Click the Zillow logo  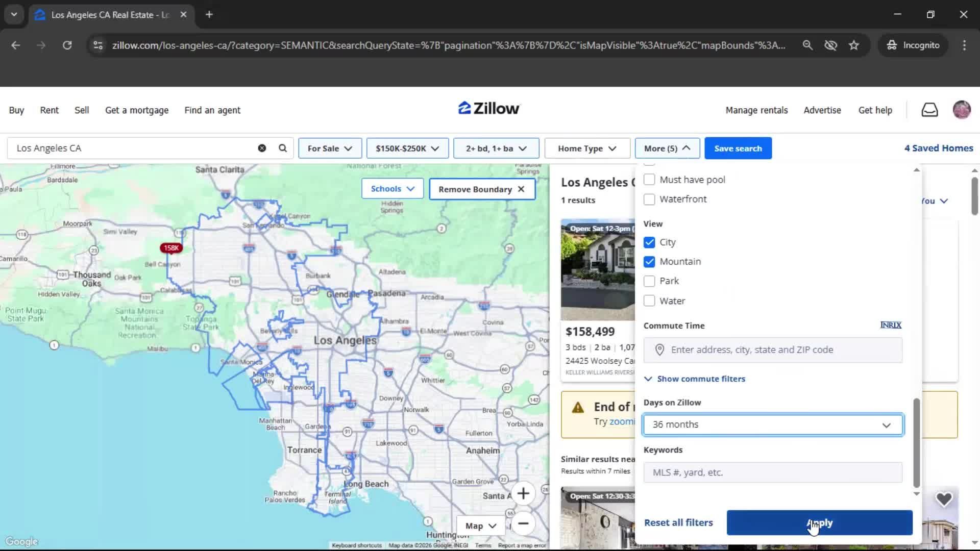point(488,108)
